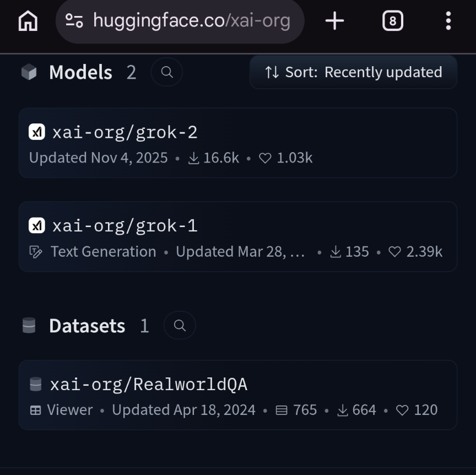Click the dataset icon beside RealworldQA
This screenshot has height=475, width=476.
(36, 384)
